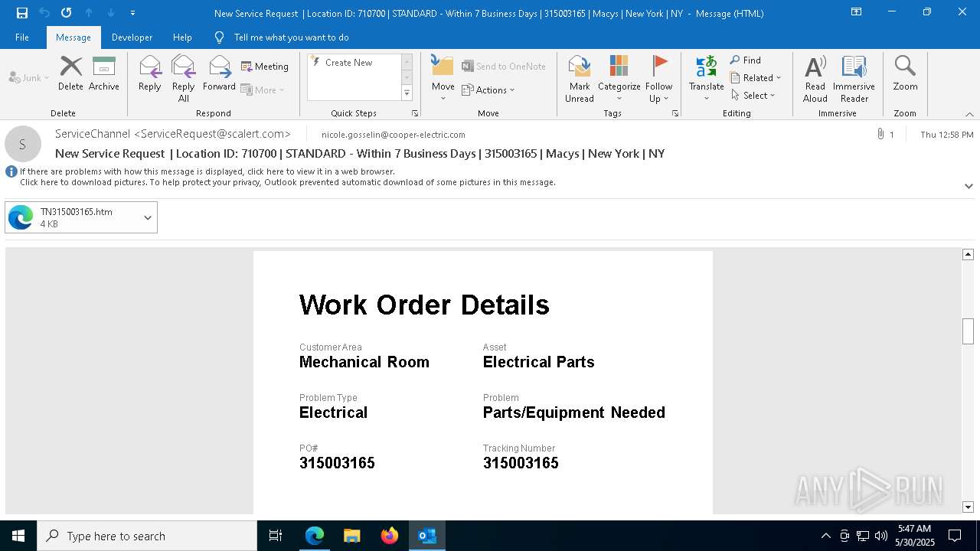Reply to ServiceChannel email

coord(150,73)
